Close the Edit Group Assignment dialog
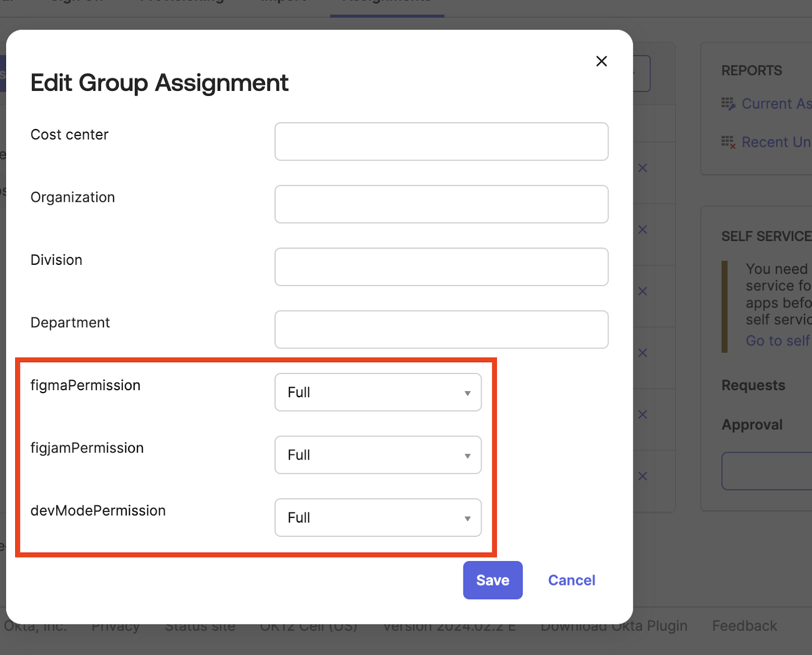Screen dimensions: 812x655 pyautogui.click(x=601, y=61)
